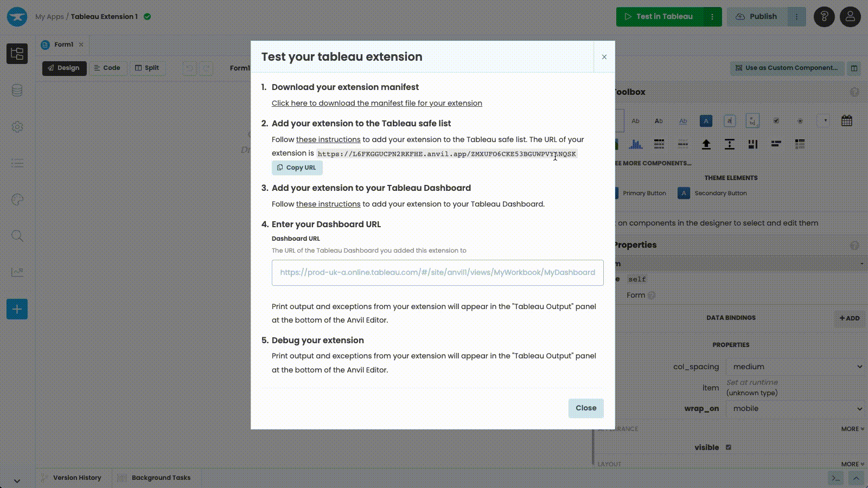Select the Secondary Button theme element
Viewport: 868px width, 488px height.
click(x=712, y=193)
